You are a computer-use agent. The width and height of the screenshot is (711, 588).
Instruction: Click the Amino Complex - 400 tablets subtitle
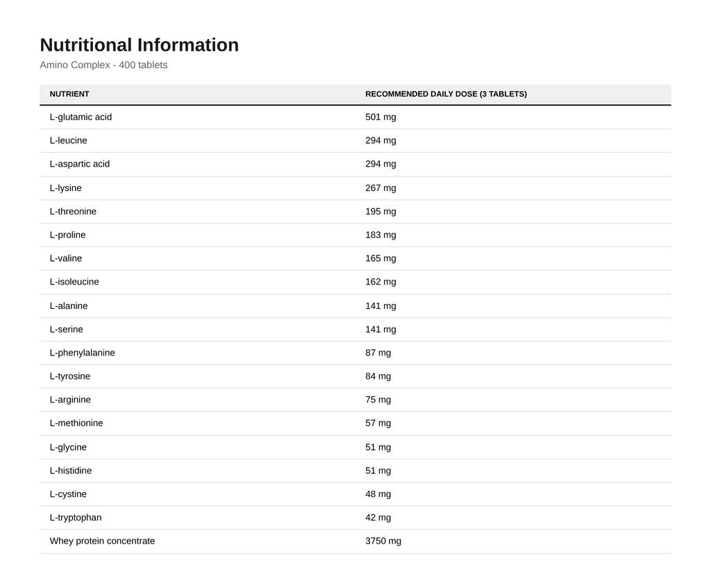[x=103, y=65]
